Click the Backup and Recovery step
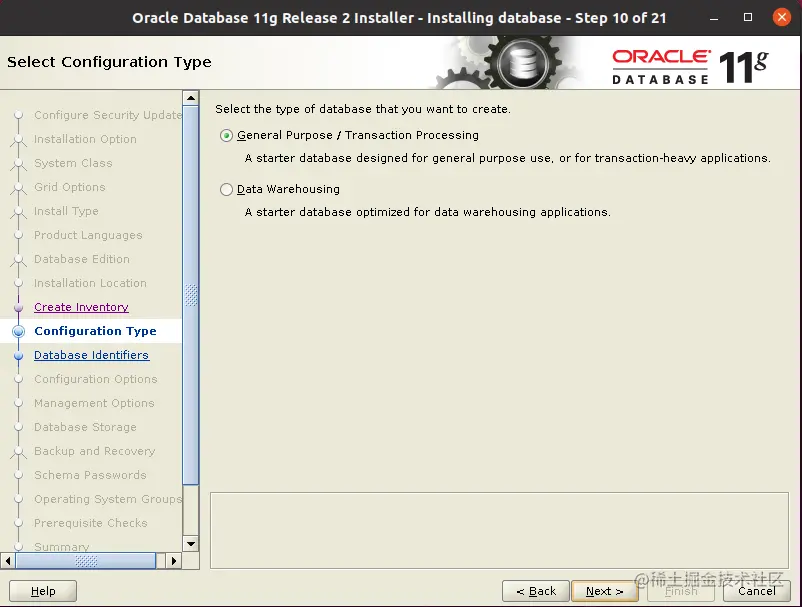The height and width of the screenshot is (607, 802). pyautogui.click(x=95, y=452)
